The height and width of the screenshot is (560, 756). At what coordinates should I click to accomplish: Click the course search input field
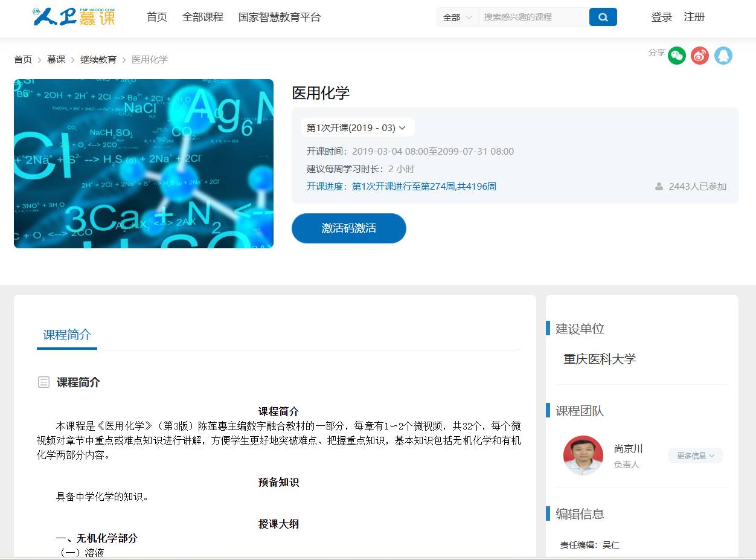pyautogui.click(x=533, y=17)
